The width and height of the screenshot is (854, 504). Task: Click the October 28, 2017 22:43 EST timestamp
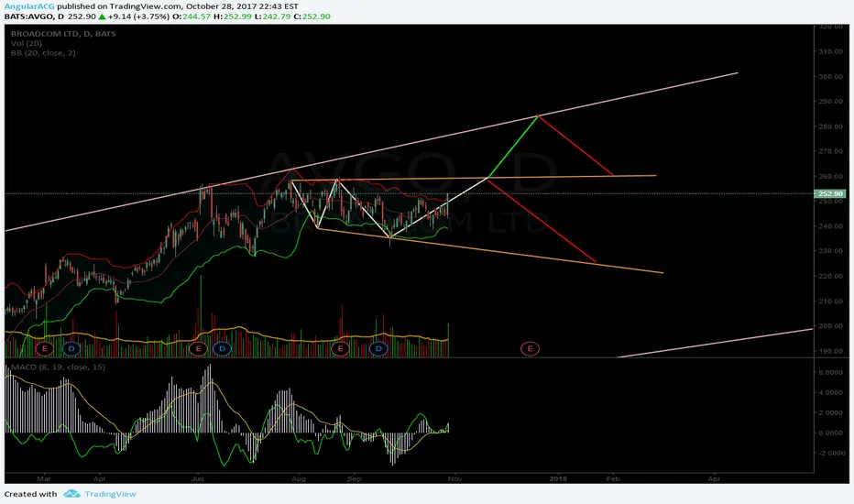(x=242, y=6)
